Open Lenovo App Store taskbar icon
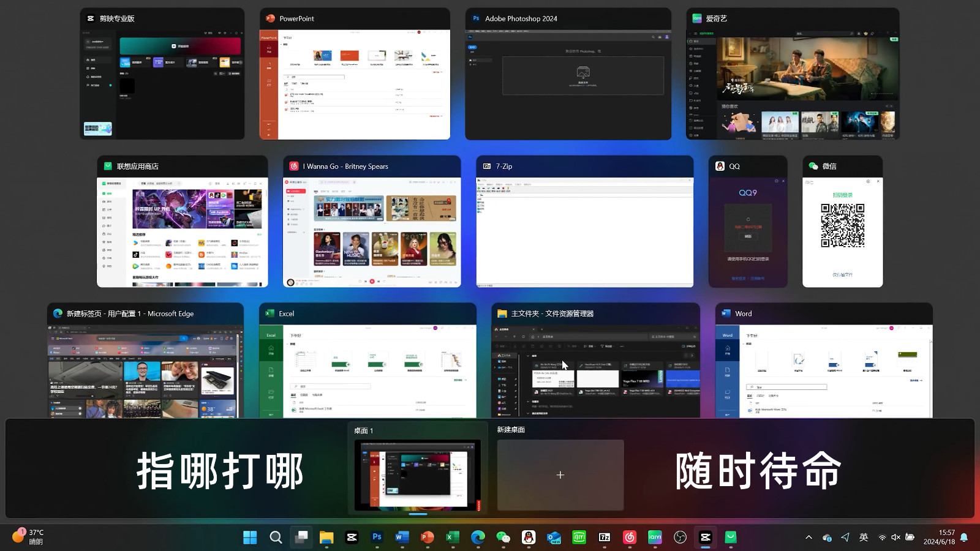The image size is (980, 551). click(x=731, y=538)
